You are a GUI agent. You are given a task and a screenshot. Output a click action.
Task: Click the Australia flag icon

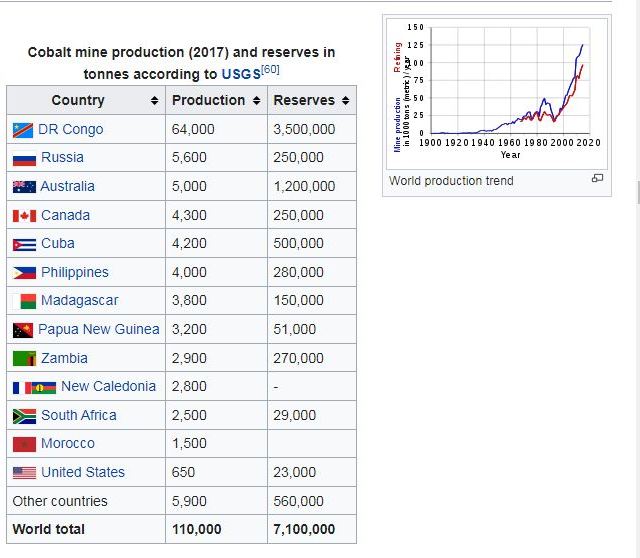pos(24,187)
